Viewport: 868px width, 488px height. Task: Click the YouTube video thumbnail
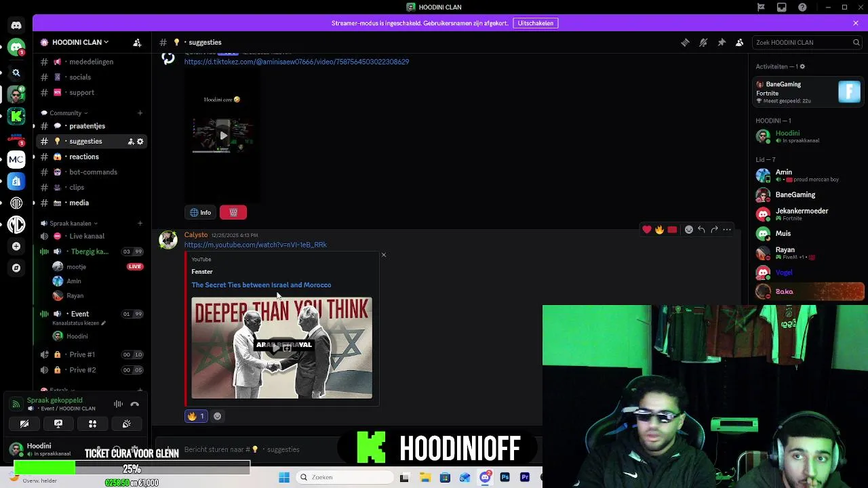point(281,348)
